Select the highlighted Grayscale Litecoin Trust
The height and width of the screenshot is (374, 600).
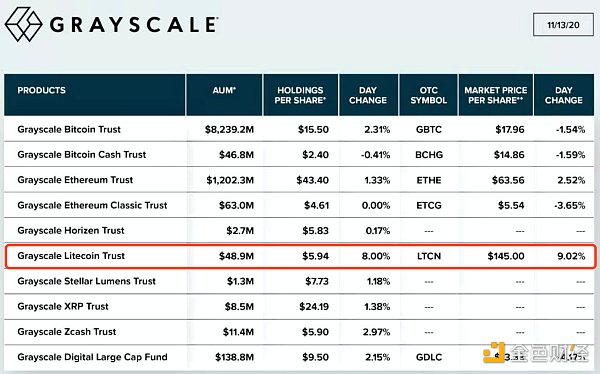pos(300,256)
